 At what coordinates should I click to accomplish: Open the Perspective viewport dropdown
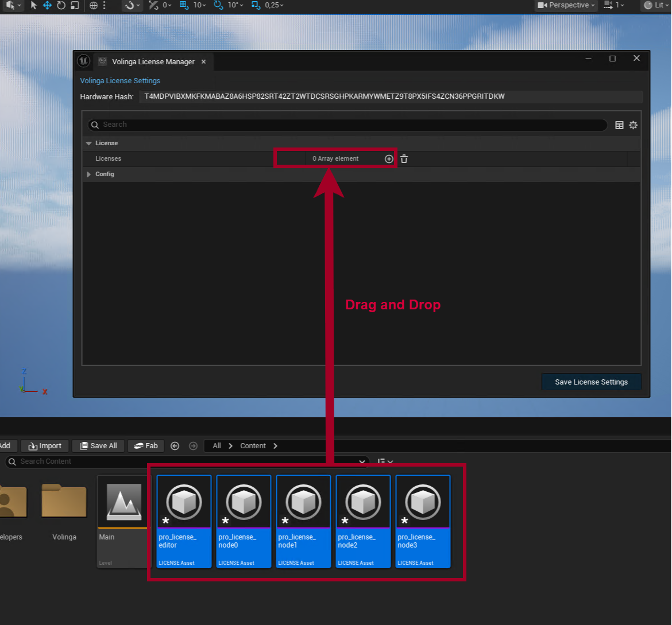566,5
